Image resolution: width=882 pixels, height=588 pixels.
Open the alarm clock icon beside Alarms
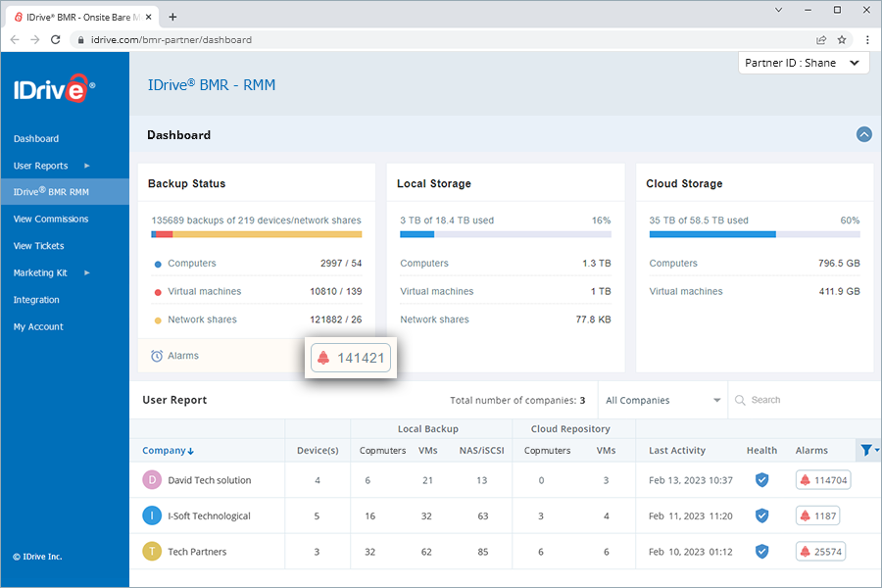pyautogui.click(x=157, y=356)
